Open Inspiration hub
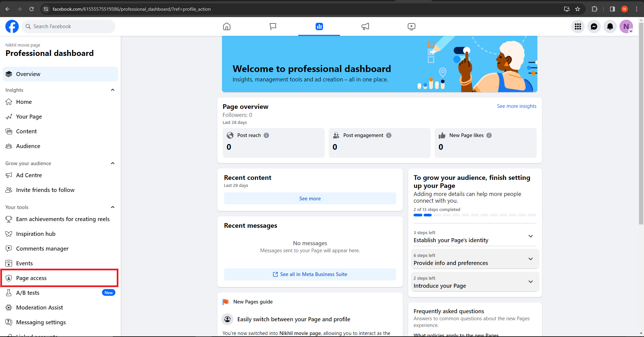Image resolution: width=644 pixels, height=337 pixels. [60, 234]
